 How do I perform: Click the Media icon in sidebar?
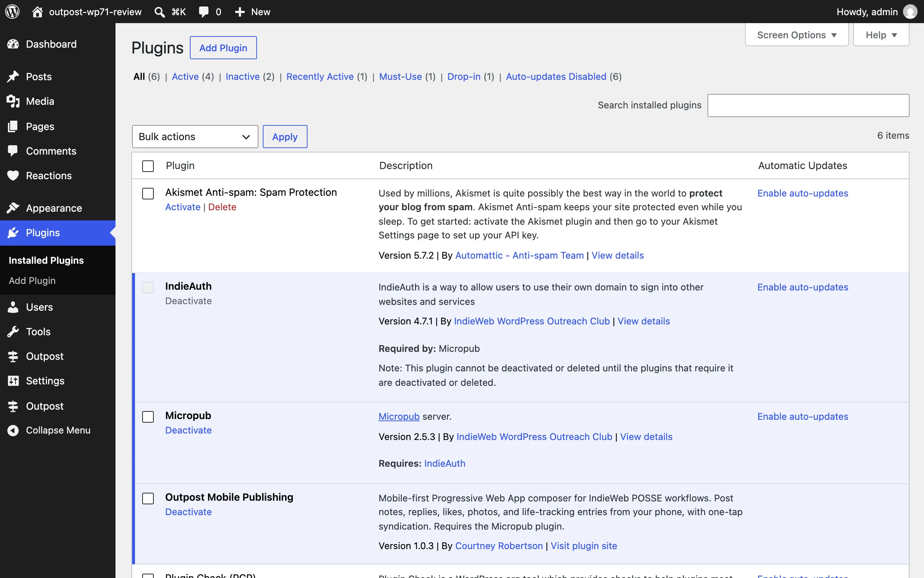(13, 101)
